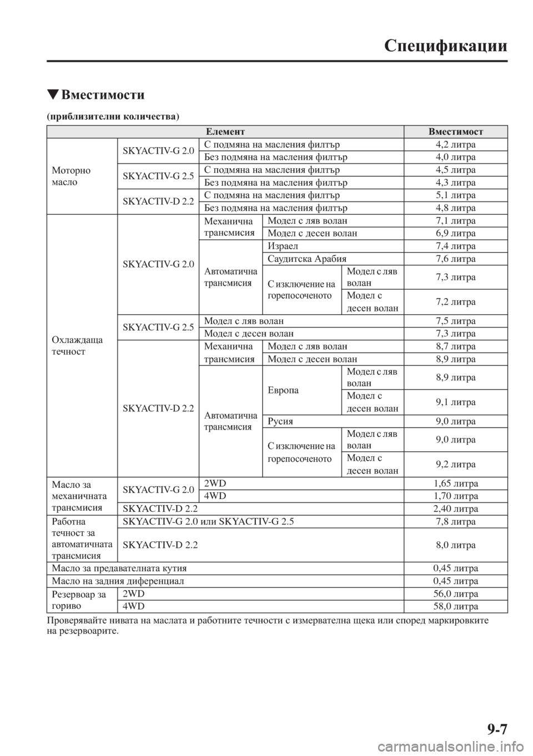Click the '7,5 литра' value
533x756 pixels.
pyautogui.click(x=455, y=321)
